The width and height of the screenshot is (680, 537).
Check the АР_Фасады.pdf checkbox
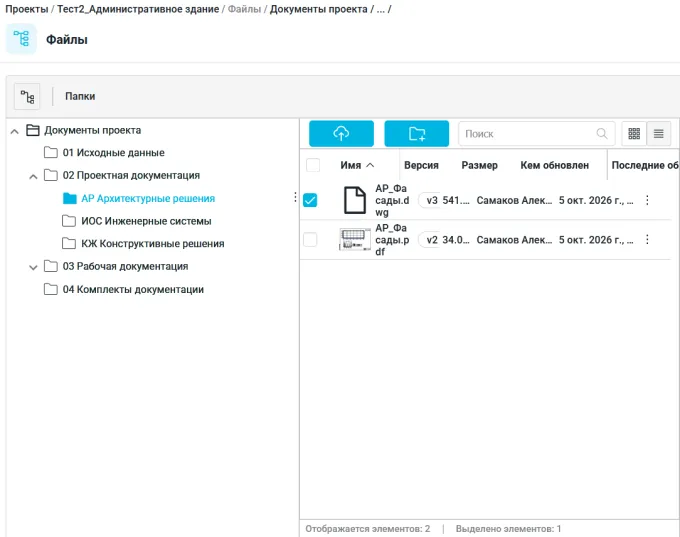click(x=310, y=239)
